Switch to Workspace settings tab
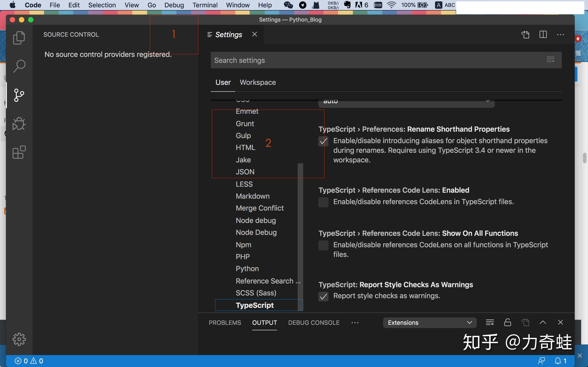Screen dimensions: 588x367 (x=257, y=83)
